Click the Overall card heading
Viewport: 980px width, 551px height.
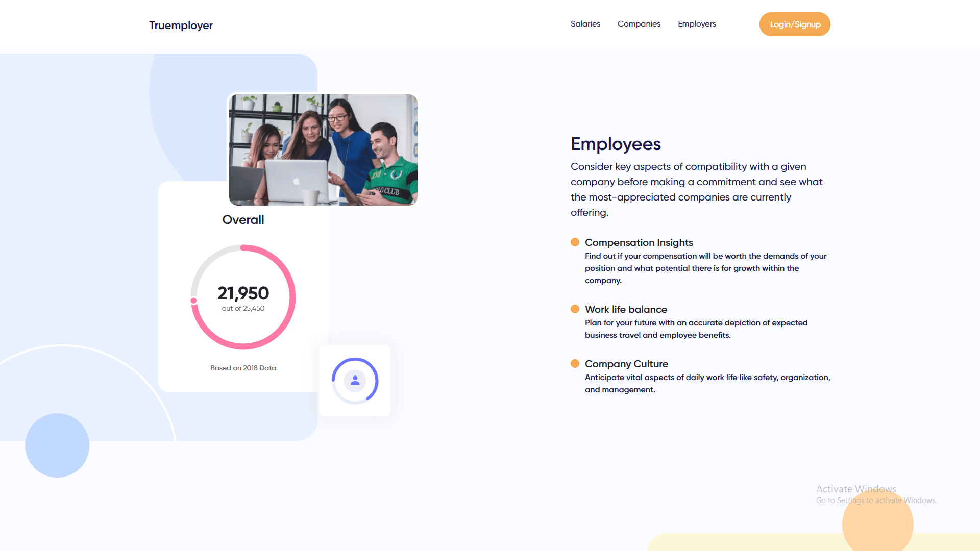point(243,220)
